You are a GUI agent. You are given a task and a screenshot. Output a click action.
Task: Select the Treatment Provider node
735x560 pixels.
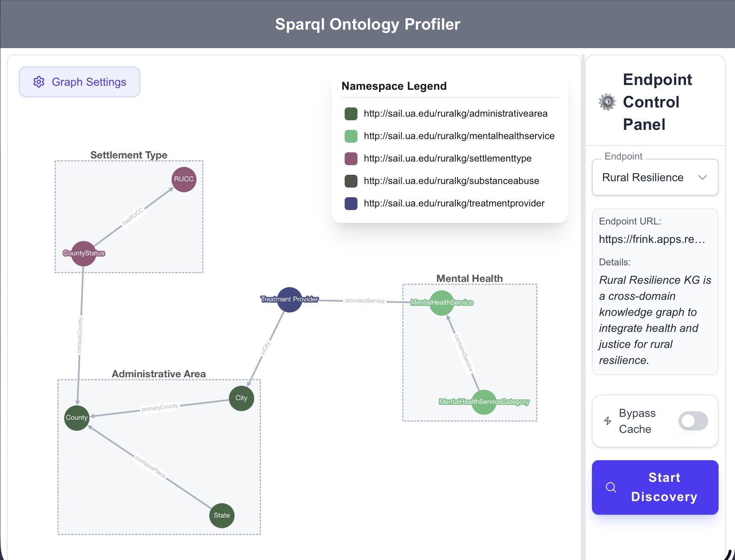pos(289,299)
